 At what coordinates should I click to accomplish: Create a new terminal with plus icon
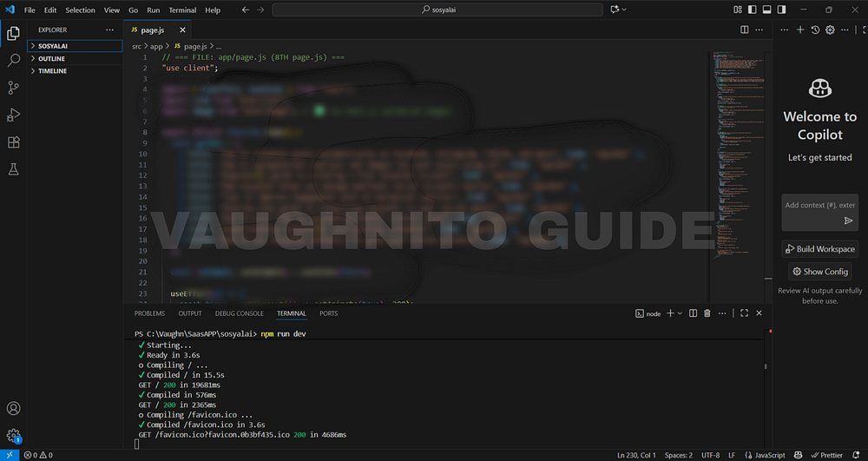670,313
